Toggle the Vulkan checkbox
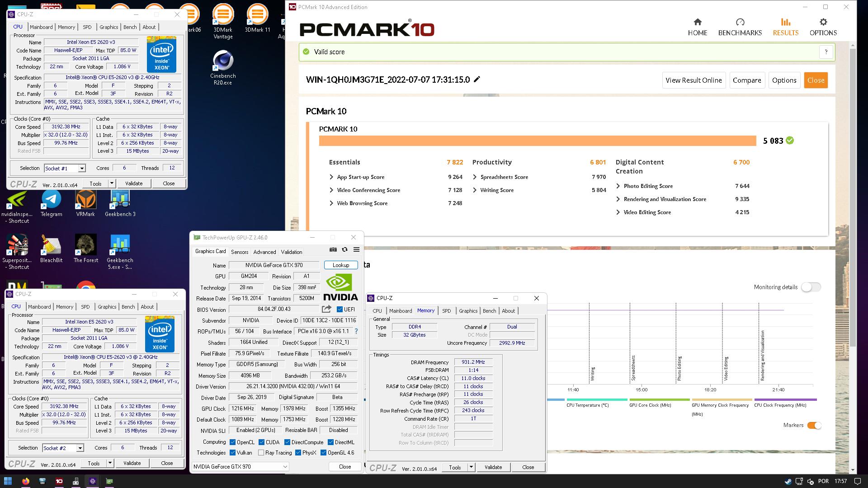Viewport: 868px width, 488px height. point(232,452)
